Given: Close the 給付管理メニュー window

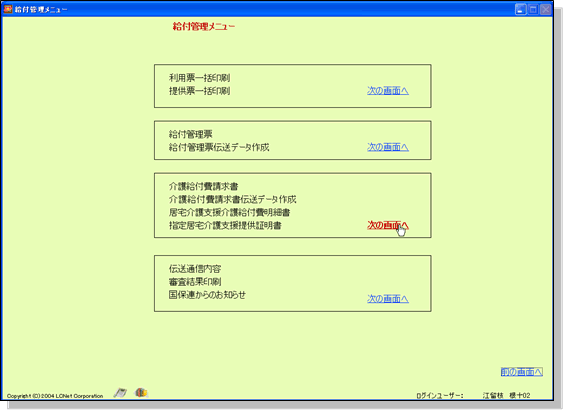Looking at the screenshot, I should [546, 9].
